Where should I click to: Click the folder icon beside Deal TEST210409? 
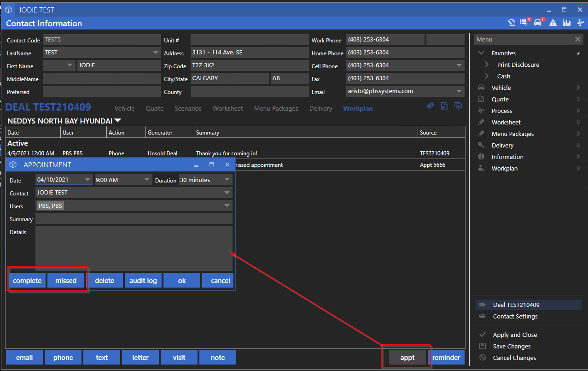click(x=483, y=305)
